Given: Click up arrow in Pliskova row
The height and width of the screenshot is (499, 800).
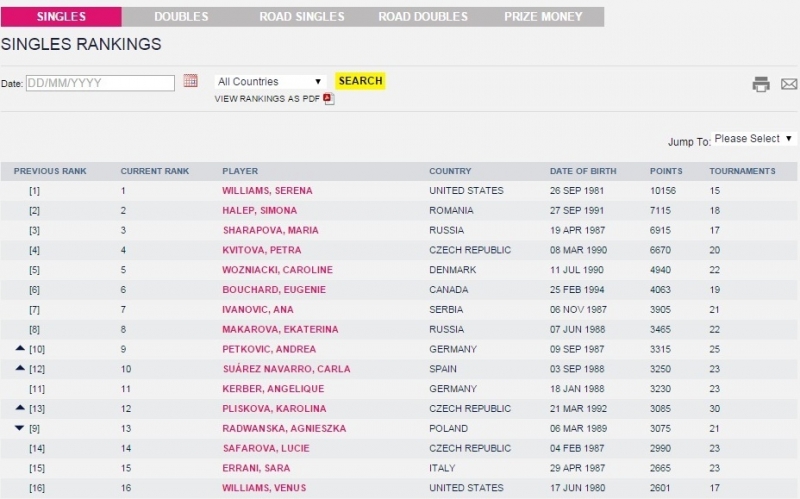Looking at the screenshot, I should 20,408.
